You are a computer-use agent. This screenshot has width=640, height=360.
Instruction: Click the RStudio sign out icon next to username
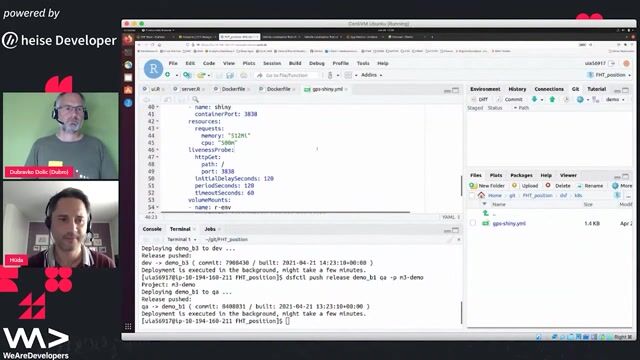click(611, 63)
